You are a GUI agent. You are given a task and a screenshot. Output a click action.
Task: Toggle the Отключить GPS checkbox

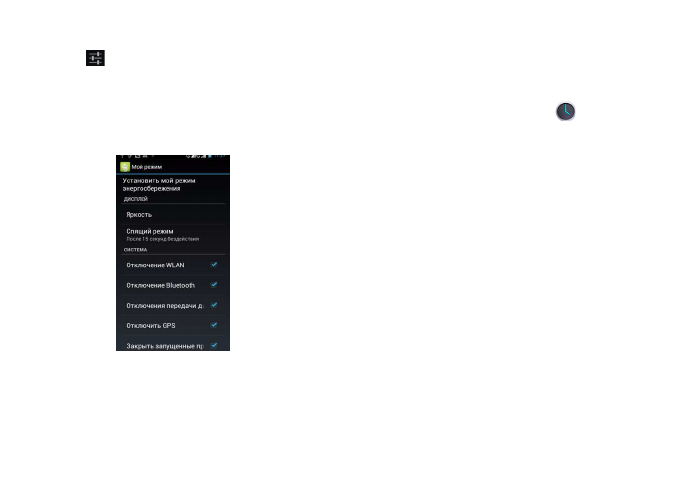coord(214,325)
